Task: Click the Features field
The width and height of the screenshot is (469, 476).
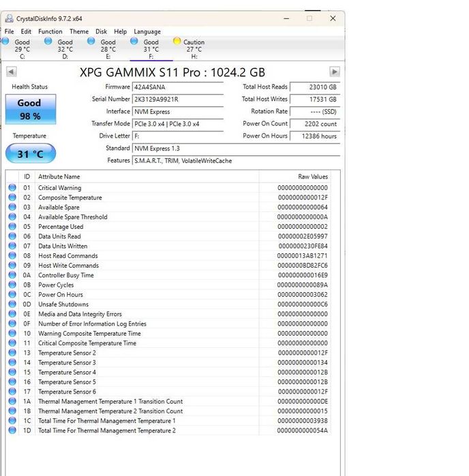Action: tap(236, 161)
